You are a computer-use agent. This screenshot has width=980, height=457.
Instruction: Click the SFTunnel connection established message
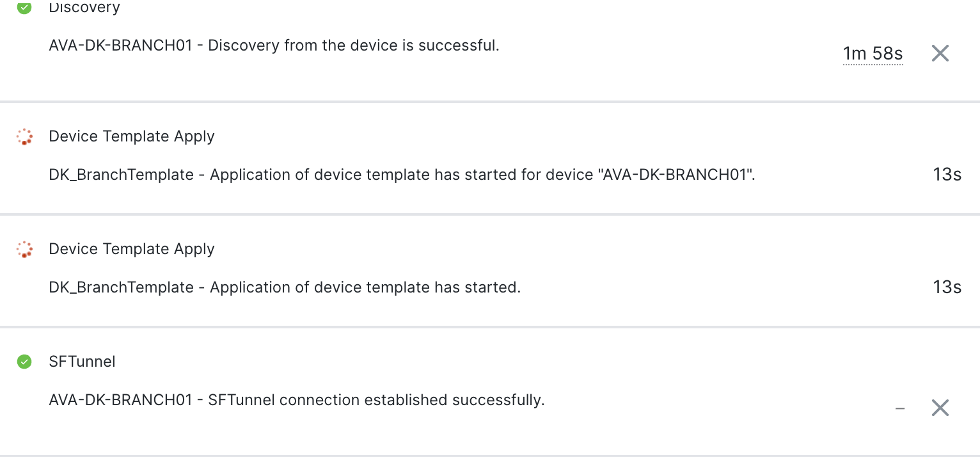(297, 400)
